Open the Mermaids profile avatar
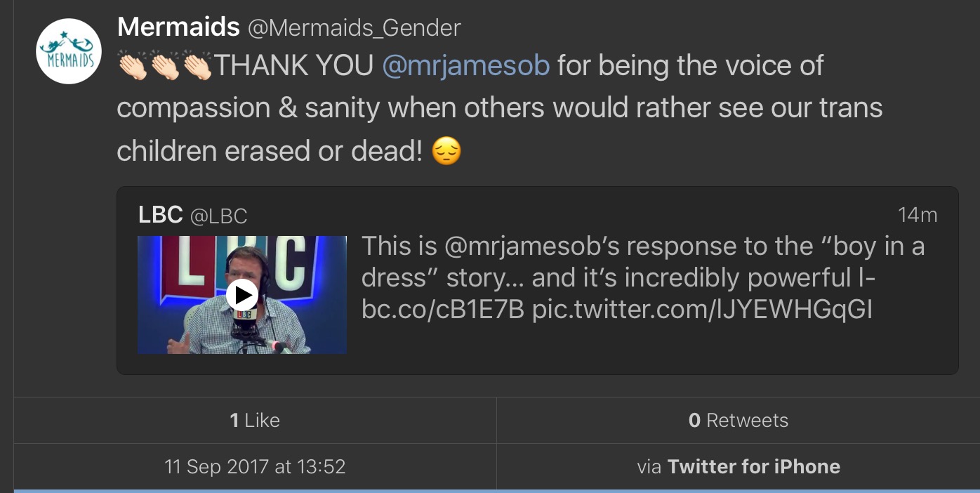Screen dimensions: 980x493 click(x=69, y=51)
